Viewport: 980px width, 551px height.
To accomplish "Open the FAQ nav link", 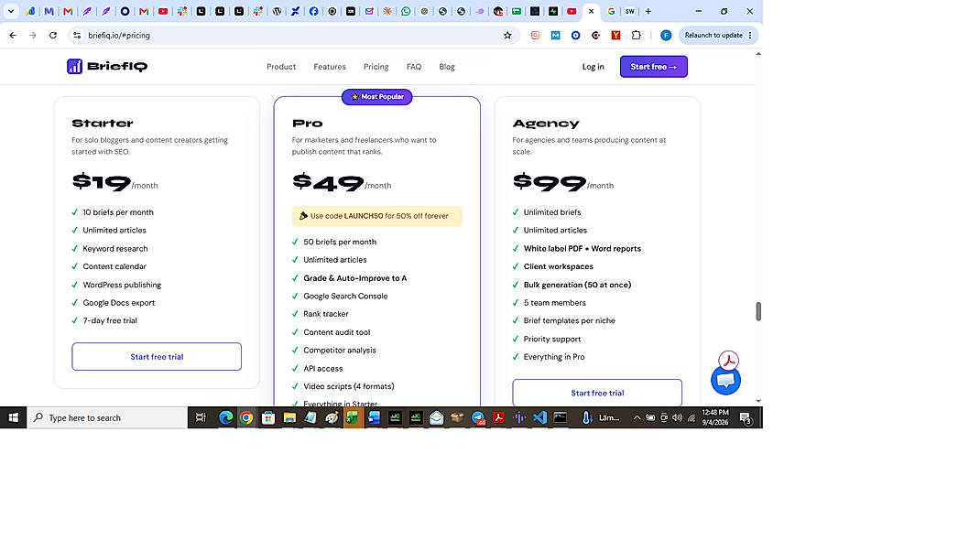I will click(414, 67).
